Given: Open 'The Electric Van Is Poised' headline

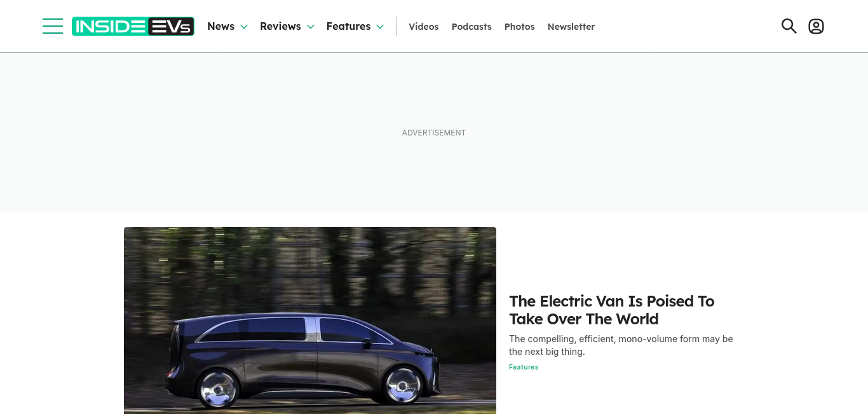Looking at the screenshot, I should [612, 310].
